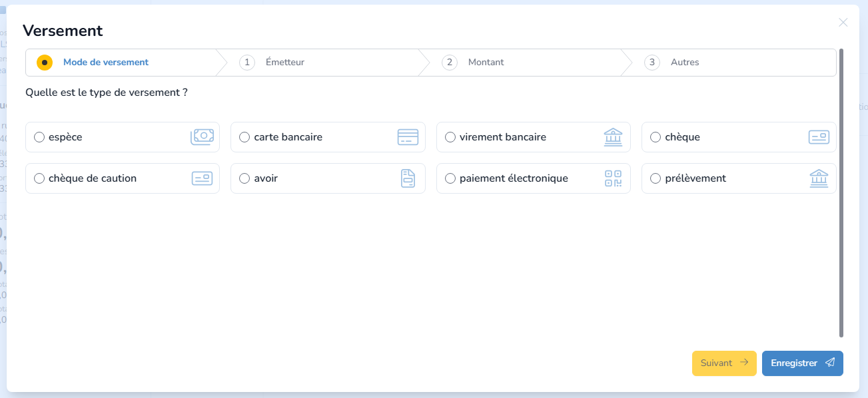Click the QR code icon for paiement électronique
Viewport: 868px width, 398px height.
click(x=613, y=178)
